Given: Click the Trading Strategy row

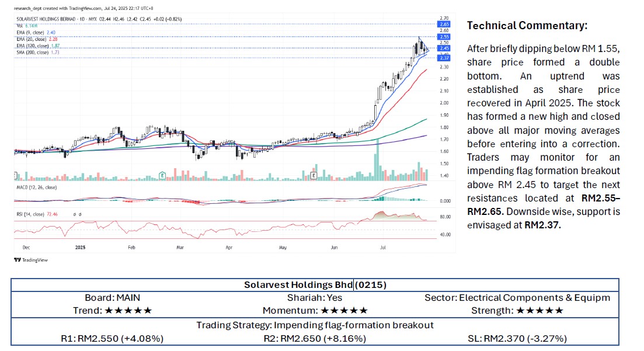Looking at the screenshot, I should pyautogui.click(x=315, y=325).
